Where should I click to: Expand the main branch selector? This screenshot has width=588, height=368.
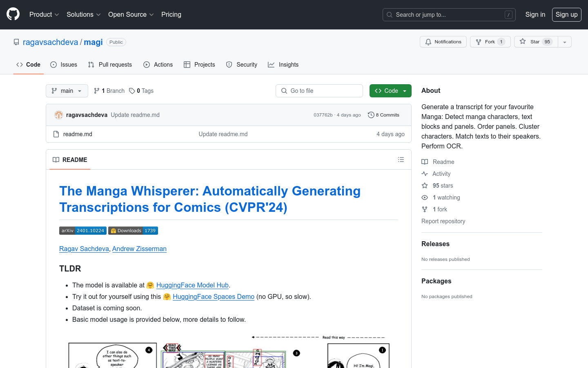pos(67,91)
